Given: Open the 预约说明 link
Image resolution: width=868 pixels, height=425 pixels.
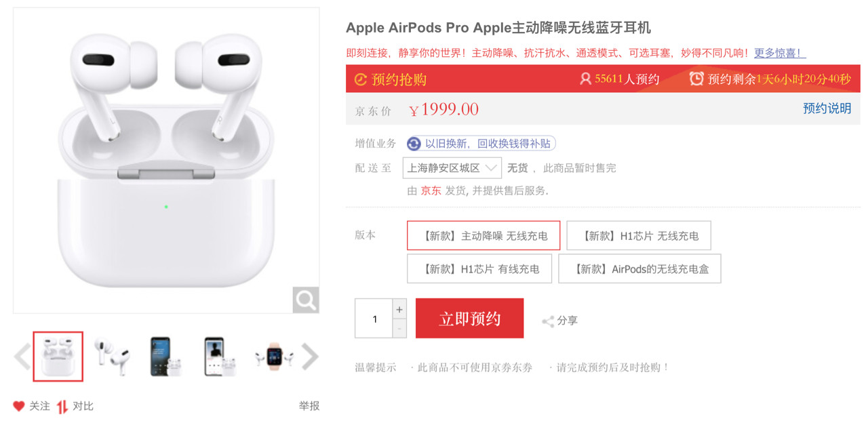Looking at the screenshot, I should (x=826, y=108).
